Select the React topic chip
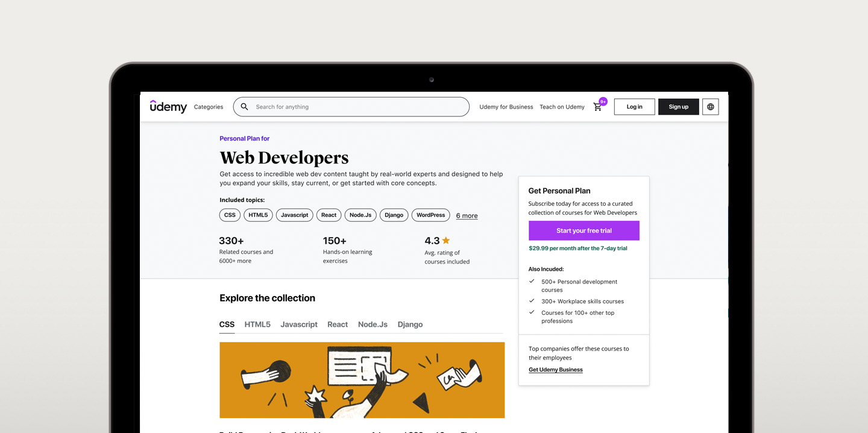Viewport: 868px width, 433px height. point(329,215)
